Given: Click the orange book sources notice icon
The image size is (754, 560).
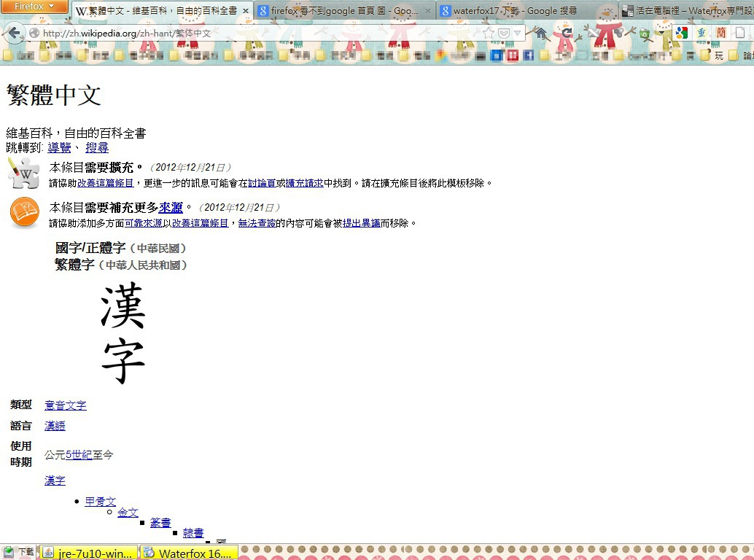Looking at the screenshot, I should (x=24, y=212).
